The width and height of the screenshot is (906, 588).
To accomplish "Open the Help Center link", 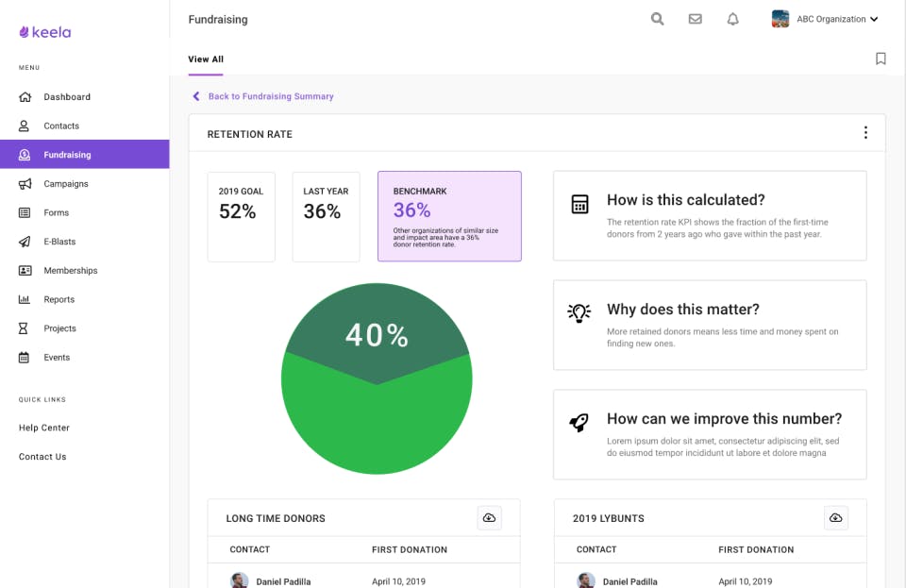I will tap(44, 428).
